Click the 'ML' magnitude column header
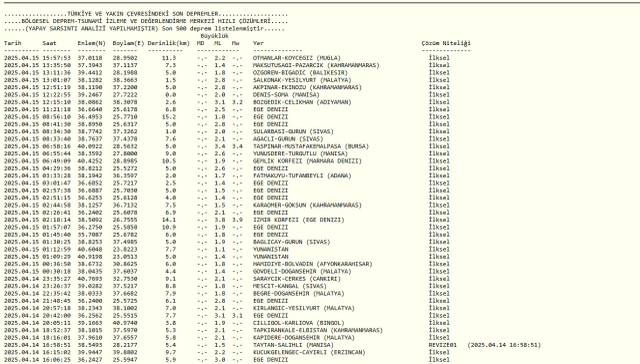 [x=218, y=43]
